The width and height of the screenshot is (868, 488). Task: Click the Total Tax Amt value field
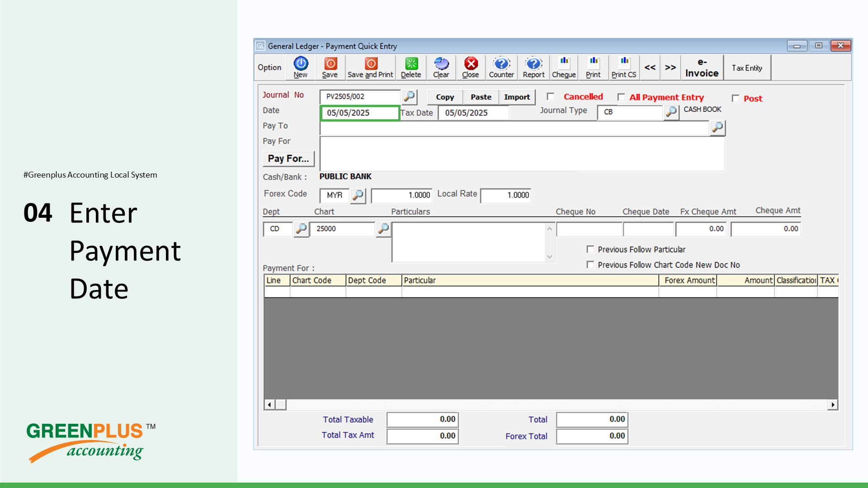click(423, 436)
